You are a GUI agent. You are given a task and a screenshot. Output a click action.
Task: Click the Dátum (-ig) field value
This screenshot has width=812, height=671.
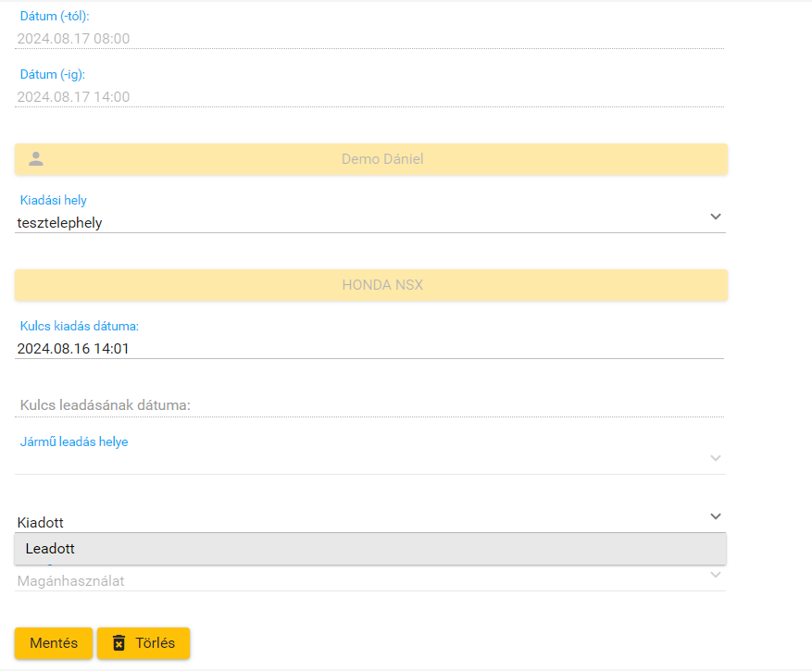74,96
